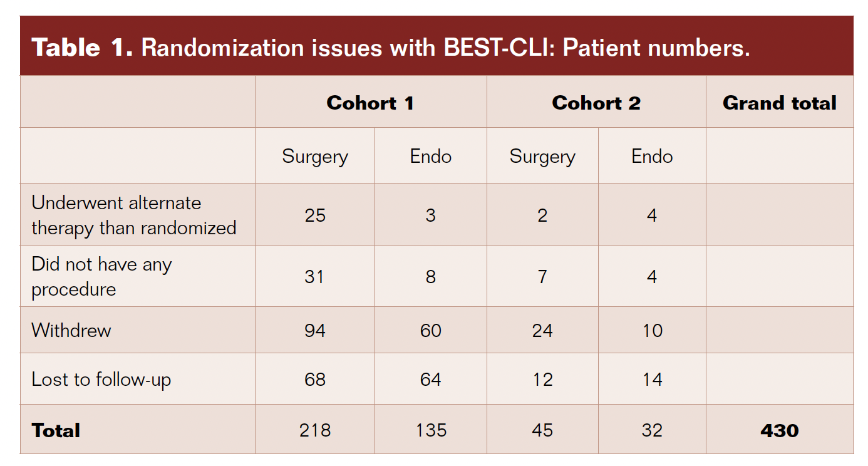This screenshot has width=868, height=466.
Task: Select the 'Did not have any procedure' row label
Action: pos(101,276)
